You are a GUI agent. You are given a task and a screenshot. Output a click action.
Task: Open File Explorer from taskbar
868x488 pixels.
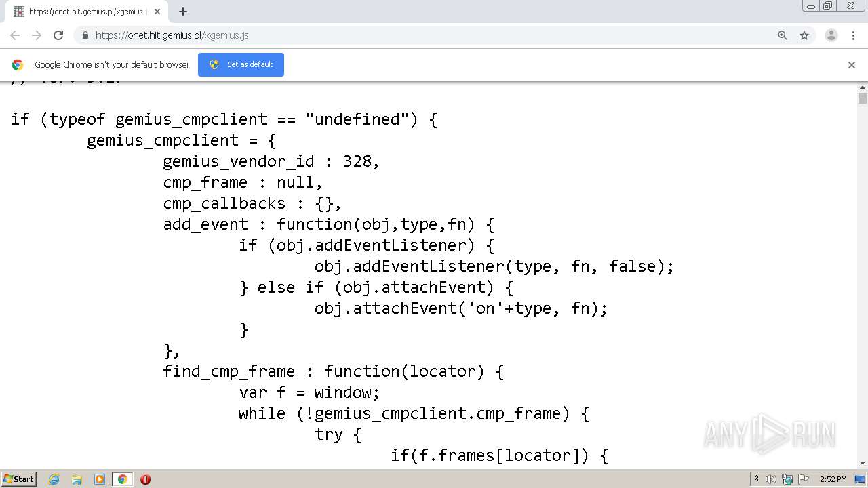click(77, 479)
